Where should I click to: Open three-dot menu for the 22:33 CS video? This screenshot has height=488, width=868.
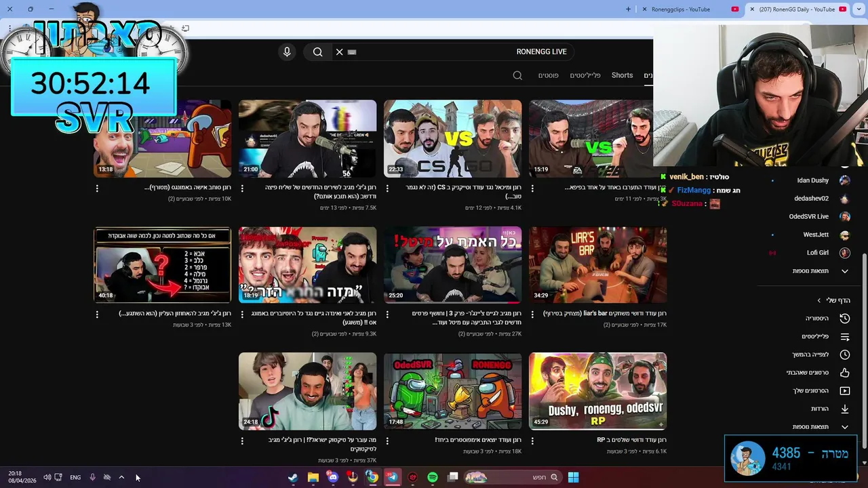[x=387, y=188]
